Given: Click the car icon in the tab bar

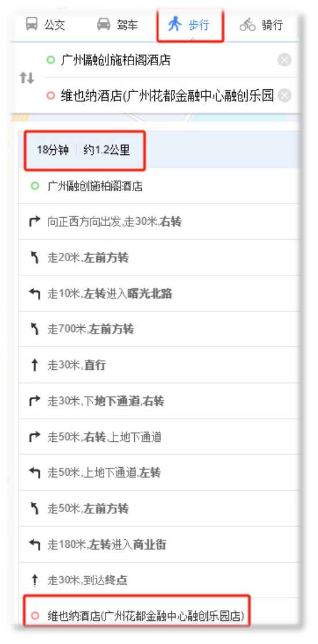Looking at the screenshot, I should click(104, 25).
